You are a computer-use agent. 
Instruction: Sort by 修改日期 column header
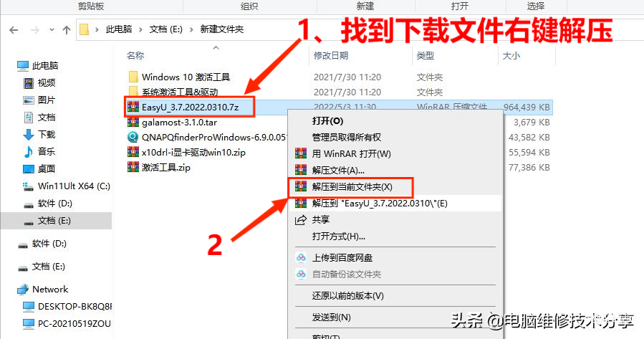331,55
